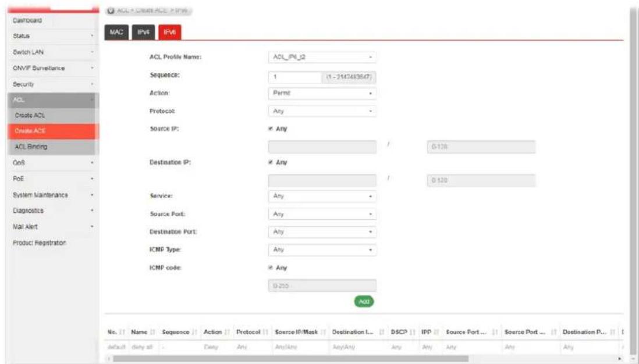Viewport: 639px width, 364px height.
Task: Open the Create ACL page
Action: click(52, 116)
